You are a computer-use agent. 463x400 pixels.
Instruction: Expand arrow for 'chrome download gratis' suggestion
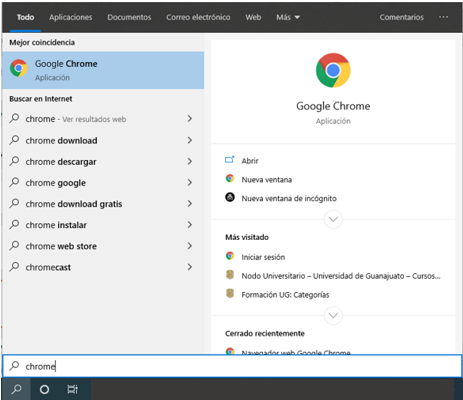click(x=190, y=203)
